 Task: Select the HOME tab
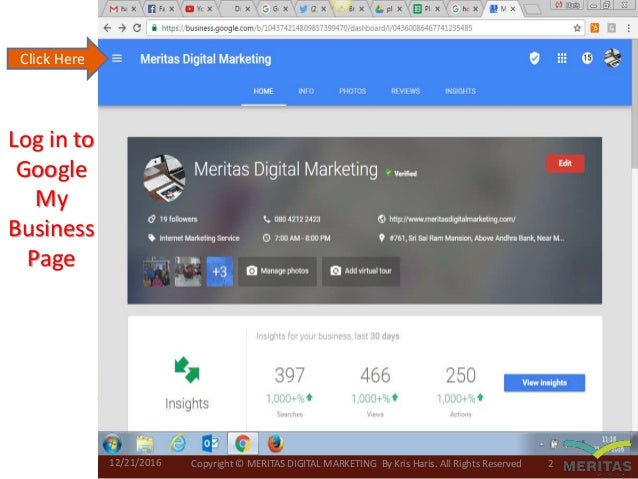point(263,91)
